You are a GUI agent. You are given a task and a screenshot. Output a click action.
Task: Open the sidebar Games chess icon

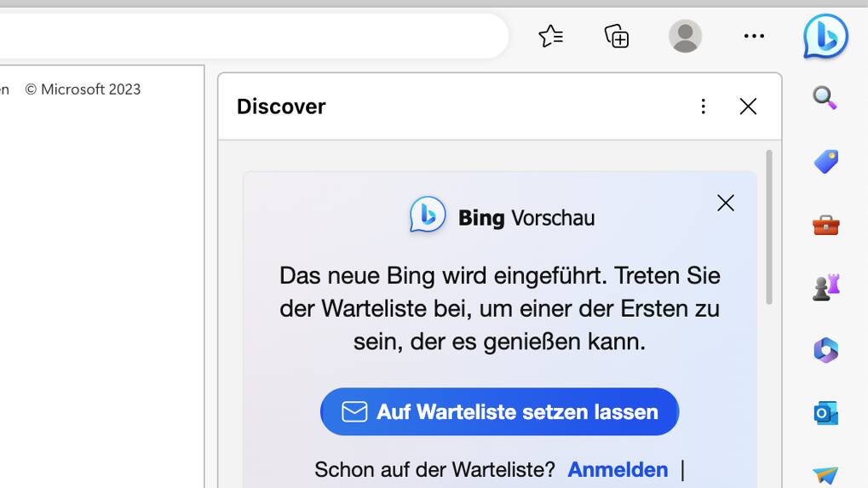coord(825,288)
